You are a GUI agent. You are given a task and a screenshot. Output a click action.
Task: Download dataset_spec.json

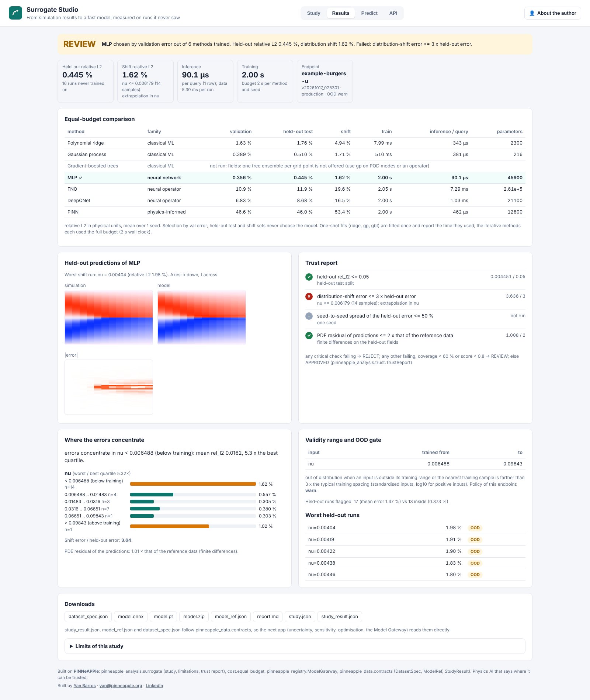(88, 617)
